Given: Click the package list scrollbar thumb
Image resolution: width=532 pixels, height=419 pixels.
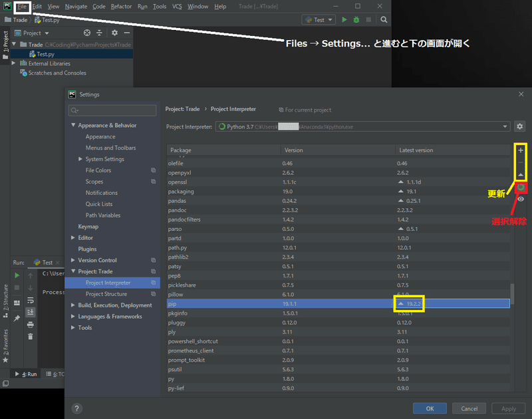Looking at the screenshot, I should tap(512, 294).
